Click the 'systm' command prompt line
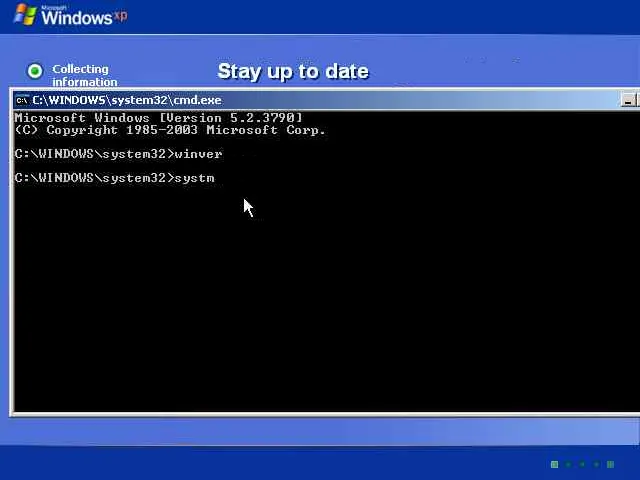The width and height of the screenshot is (640, 480). (x=114, y=178)
